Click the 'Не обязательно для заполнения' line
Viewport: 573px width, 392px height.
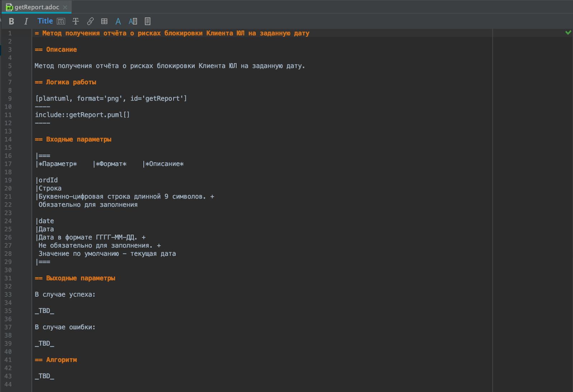[x=100, y=246]
